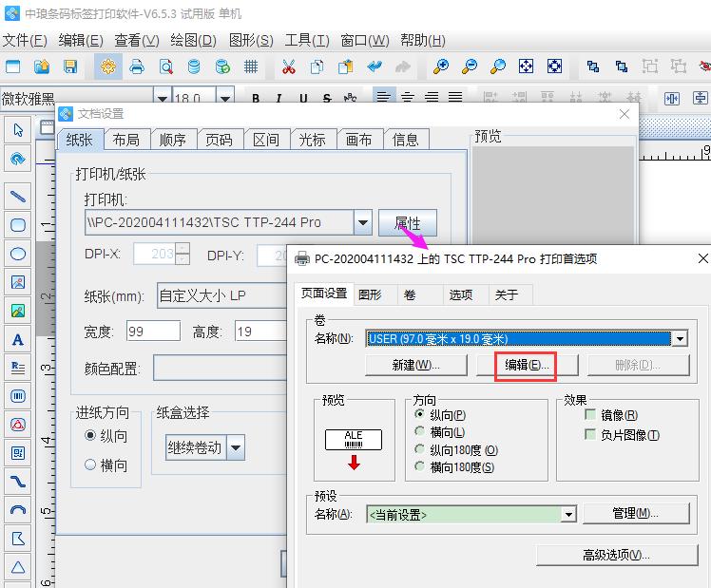The height and width of the screenshot is (588, 711).
Task: Click the 新建(W)... button
Action: (x=415, y=365)
